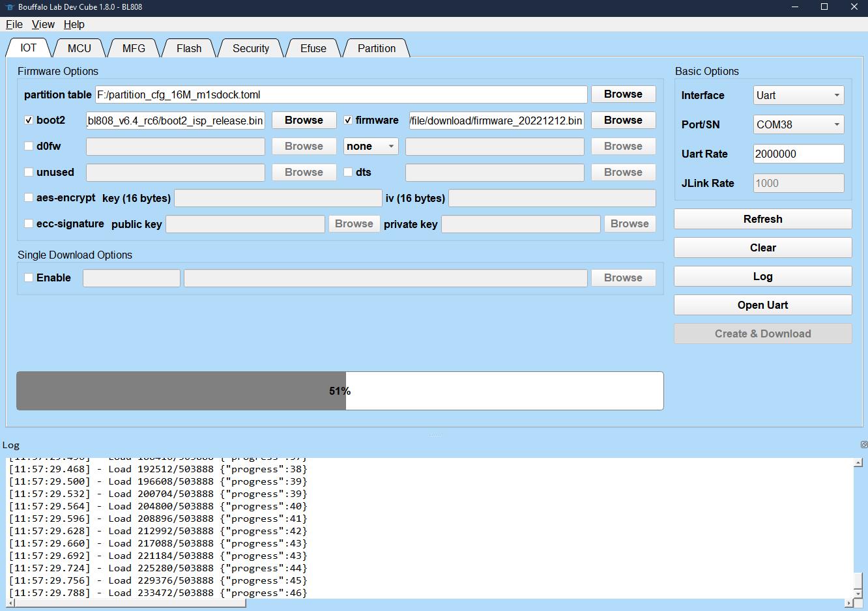Switch to the Efuse tab
868x611 pixels.
[x=313, y=48]
